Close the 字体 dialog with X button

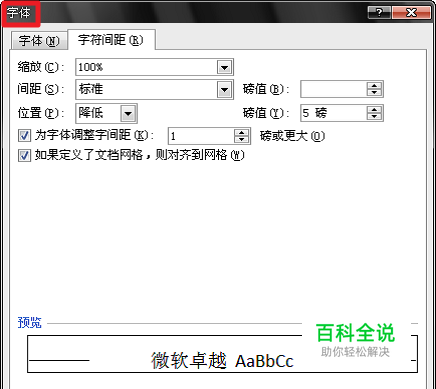click(411, 13)
